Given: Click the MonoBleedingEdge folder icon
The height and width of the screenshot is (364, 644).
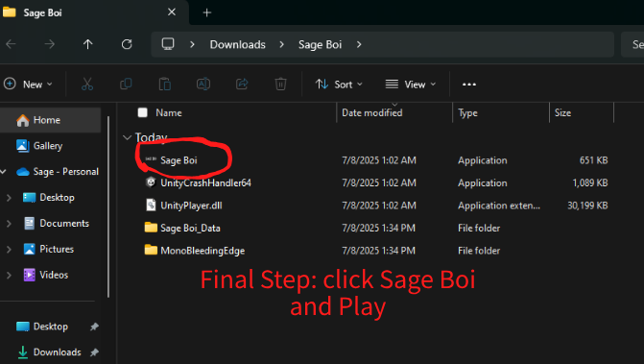Looking at the screenshot, I should pyautogui.click(x=151, y=250).
